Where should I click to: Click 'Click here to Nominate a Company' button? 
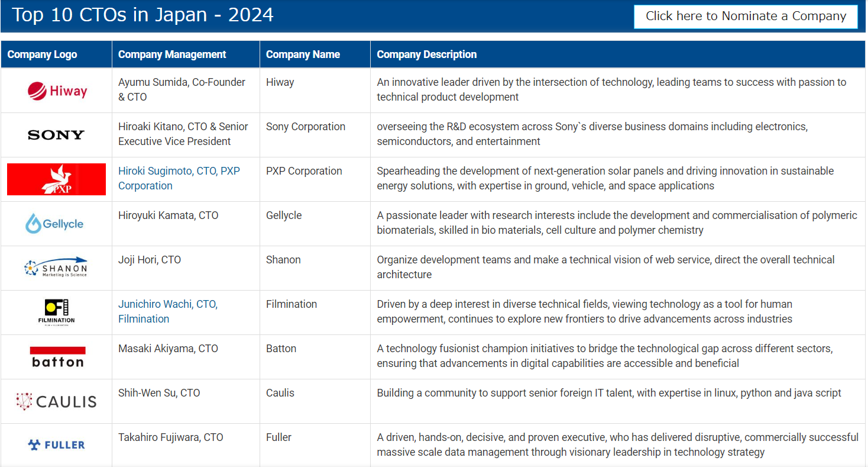746,17
